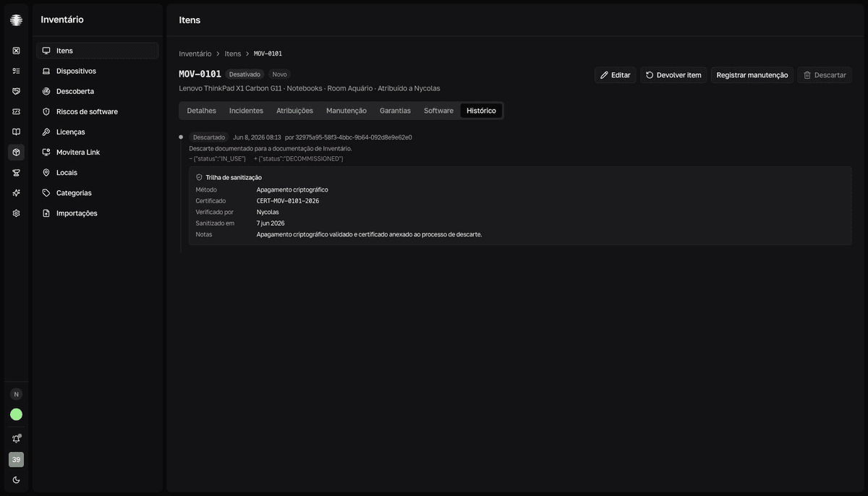
Task: Click the sanitized date 7 jun 2026
Action: (271, 223)
